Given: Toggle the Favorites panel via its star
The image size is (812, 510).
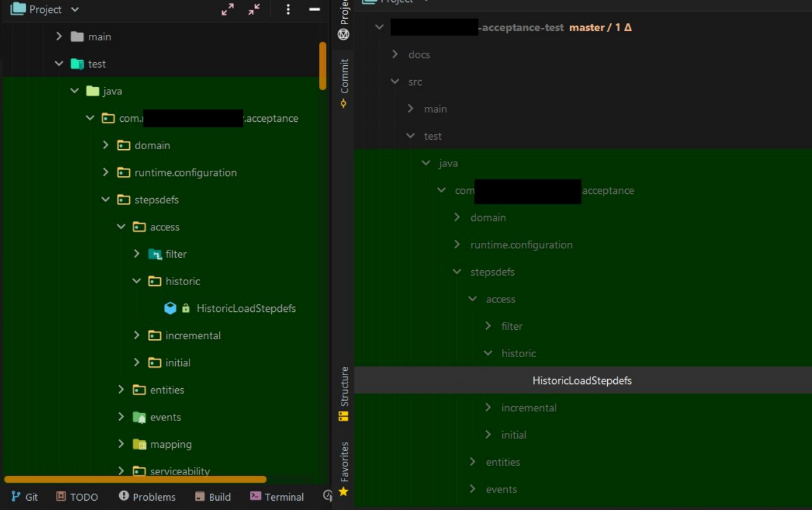Looking at the screenshot, I should click(343, 491).
